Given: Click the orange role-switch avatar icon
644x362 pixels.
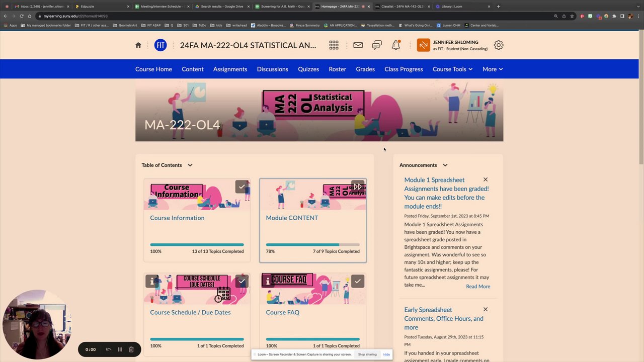Looking at the screenshot, I should 423,45.
